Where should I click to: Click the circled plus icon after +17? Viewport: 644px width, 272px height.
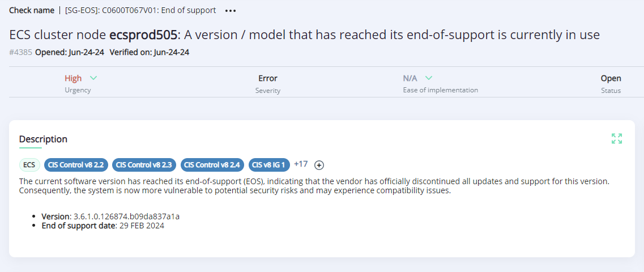[x=319, y=165]
